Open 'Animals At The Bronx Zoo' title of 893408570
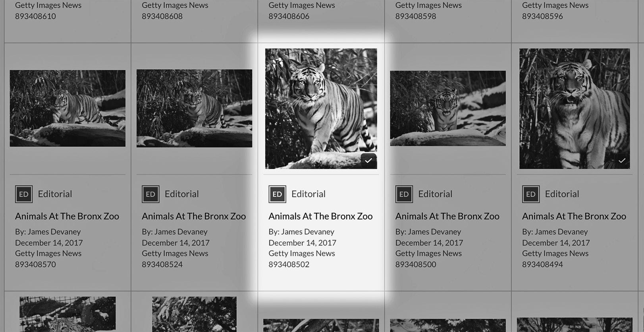This screenshot has width=644, height=332. [x=67, y=216]
